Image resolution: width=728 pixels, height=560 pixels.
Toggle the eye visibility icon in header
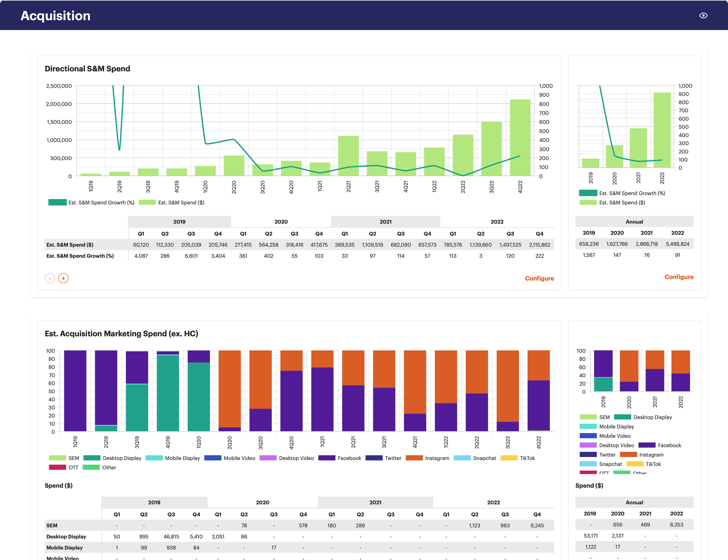click(703, 16)
